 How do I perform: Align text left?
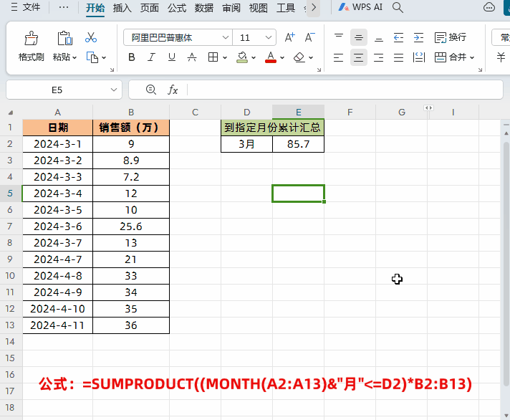click(x=339, y=57)
